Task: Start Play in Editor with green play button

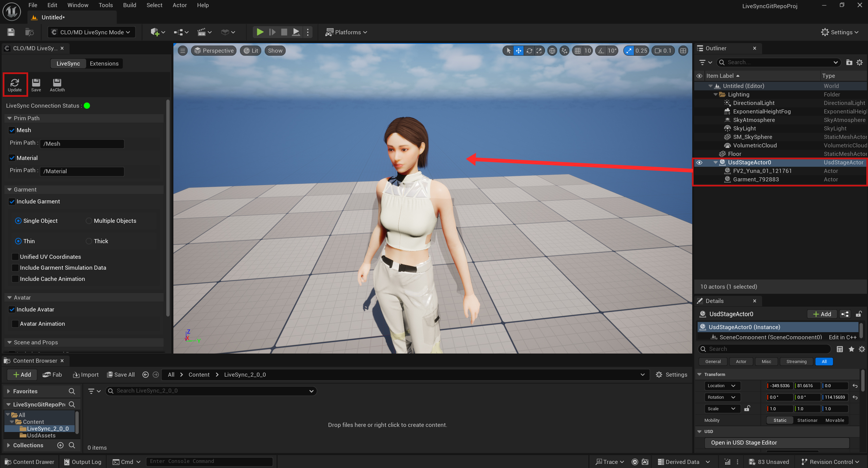Action: (260, 32)
